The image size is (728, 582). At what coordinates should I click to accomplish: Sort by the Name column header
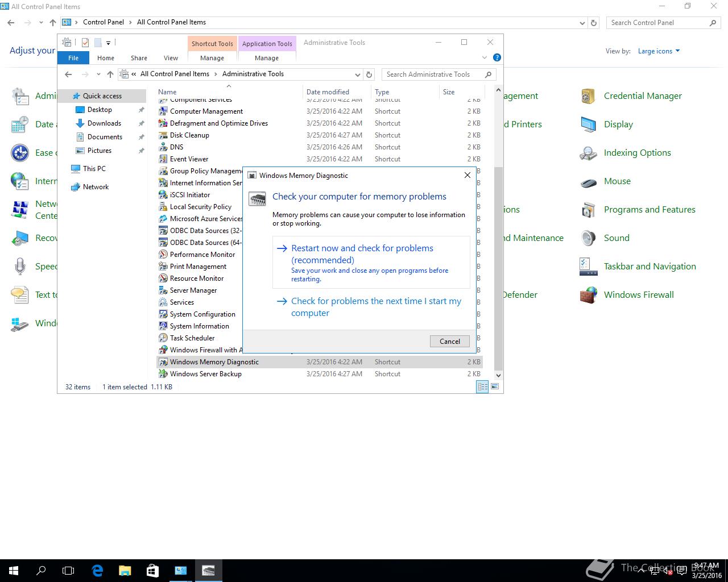pyautogui.click(x=167, y=92)
